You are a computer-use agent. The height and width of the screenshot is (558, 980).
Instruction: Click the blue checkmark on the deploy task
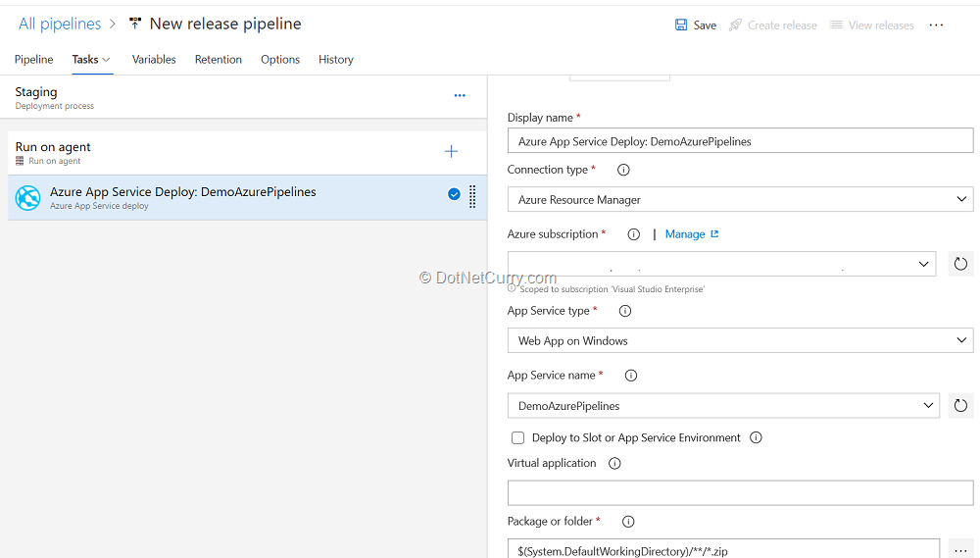click(455, 194)
